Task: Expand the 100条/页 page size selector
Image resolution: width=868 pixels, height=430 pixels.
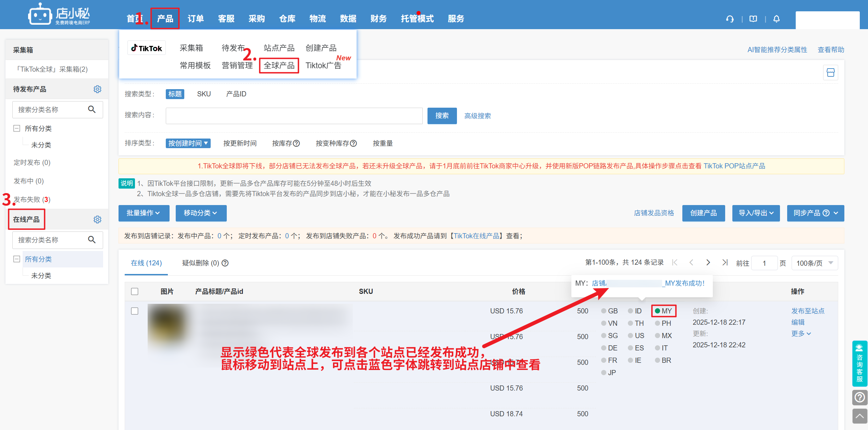Action: click(x=814, y=263)
